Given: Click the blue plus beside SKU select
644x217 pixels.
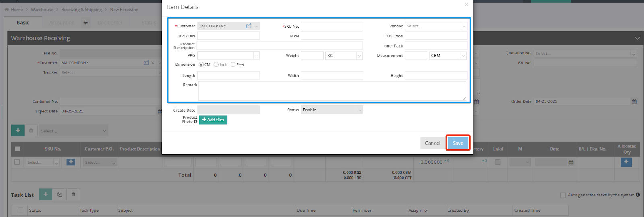Looking at the screenshot, I should click(71, 162).
